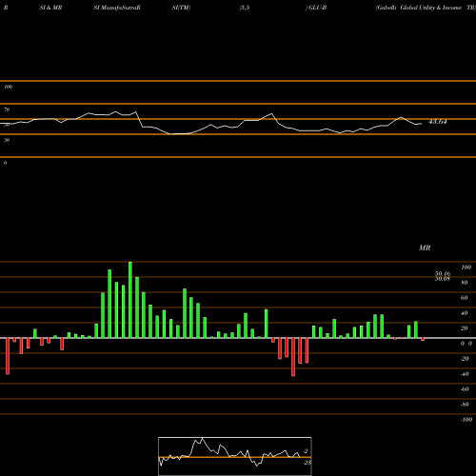The image size is (476, 476).
Task: Click the RSI value label 43.64
Action: click(x=438, y=122)
